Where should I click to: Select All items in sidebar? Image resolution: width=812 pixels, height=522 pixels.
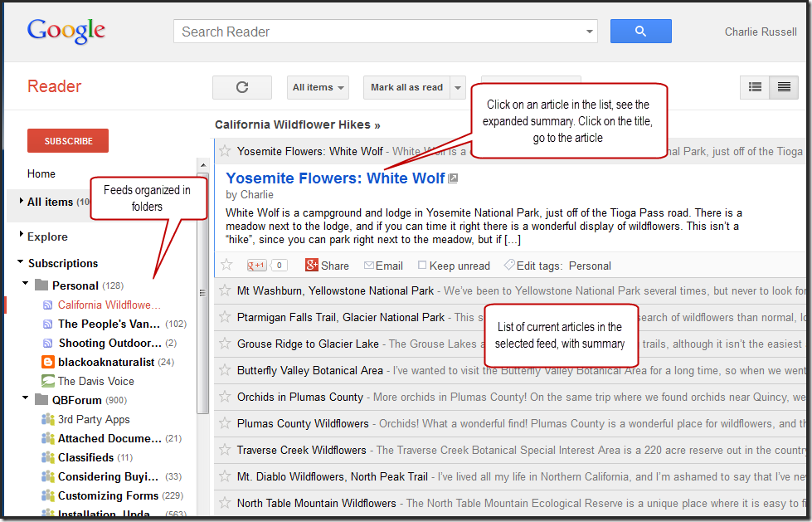(51, 202)
